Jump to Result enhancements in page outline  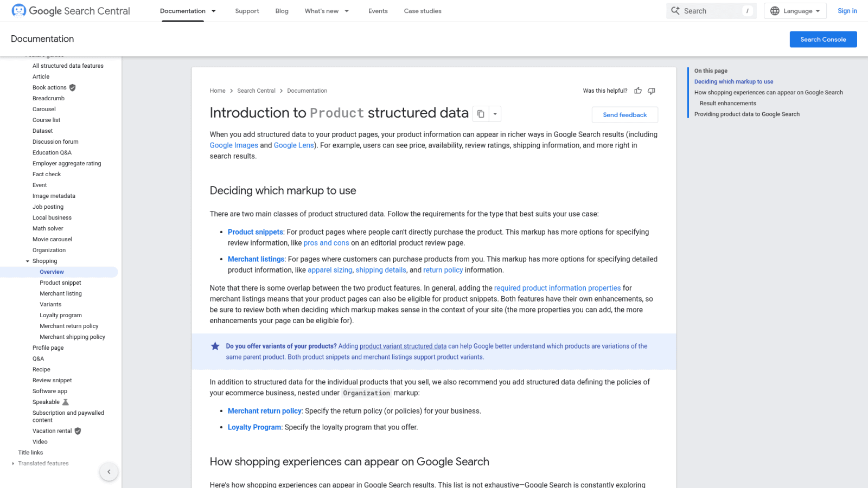pyautogui.click(x=727, y=103)
